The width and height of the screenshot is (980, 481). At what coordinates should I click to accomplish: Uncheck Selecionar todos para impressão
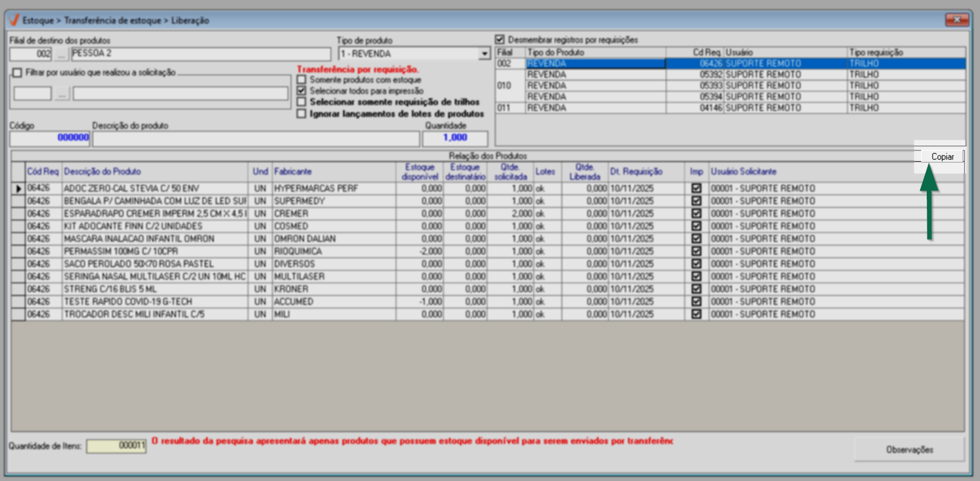[x=302, y=91]
